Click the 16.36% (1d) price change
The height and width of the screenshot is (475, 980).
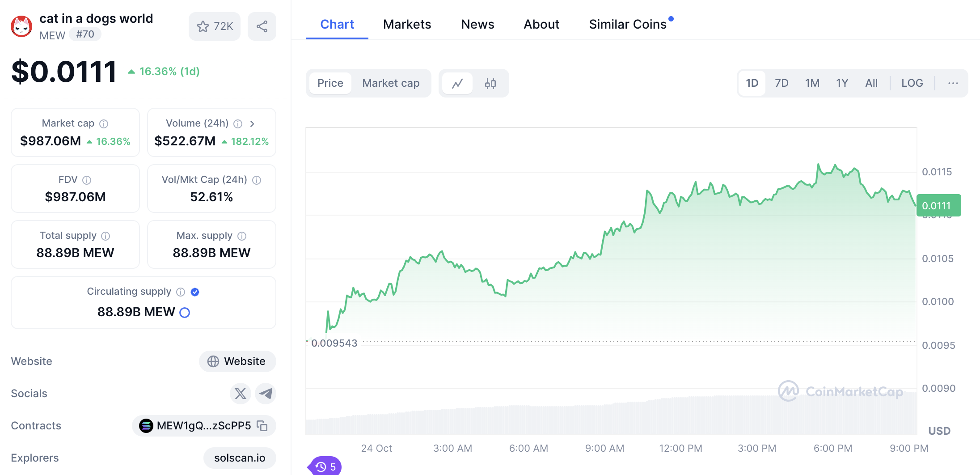pos(164,72)
